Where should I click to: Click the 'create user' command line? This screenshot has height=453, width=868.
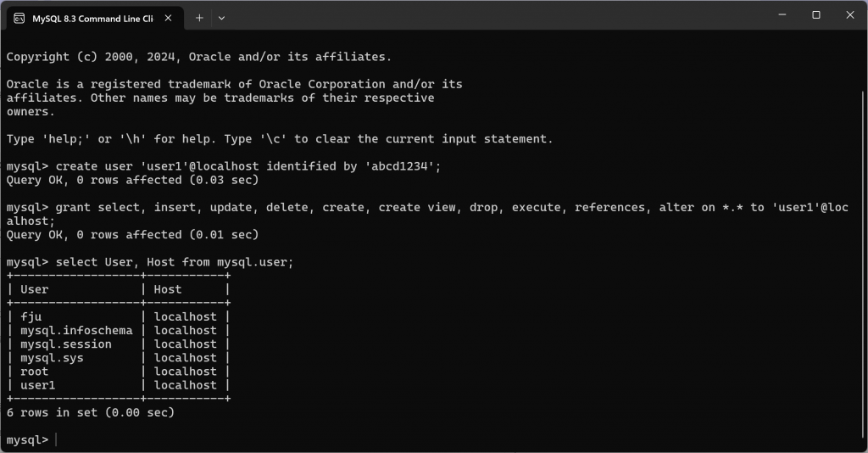click(224, 166)
